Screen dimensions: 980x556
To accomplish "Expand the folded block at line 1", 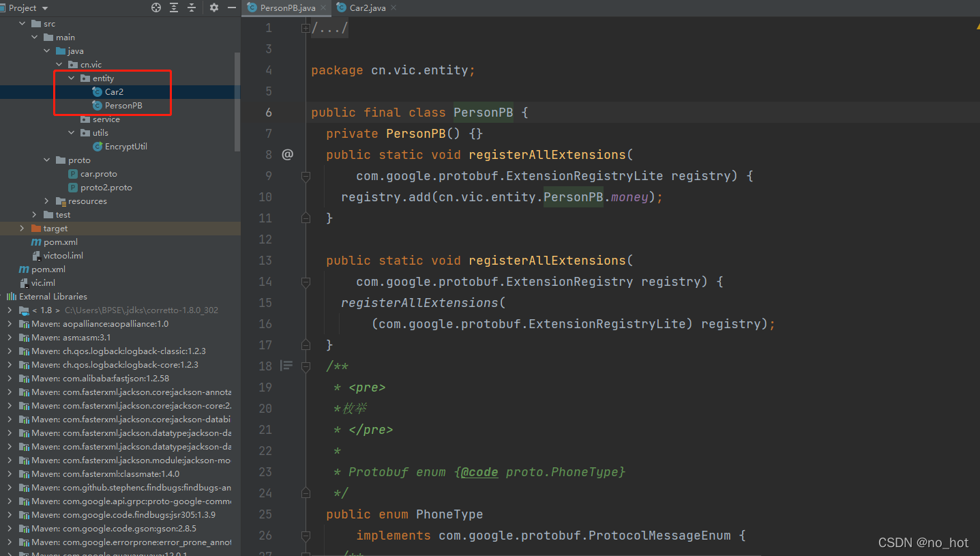I will click(306, 28).
